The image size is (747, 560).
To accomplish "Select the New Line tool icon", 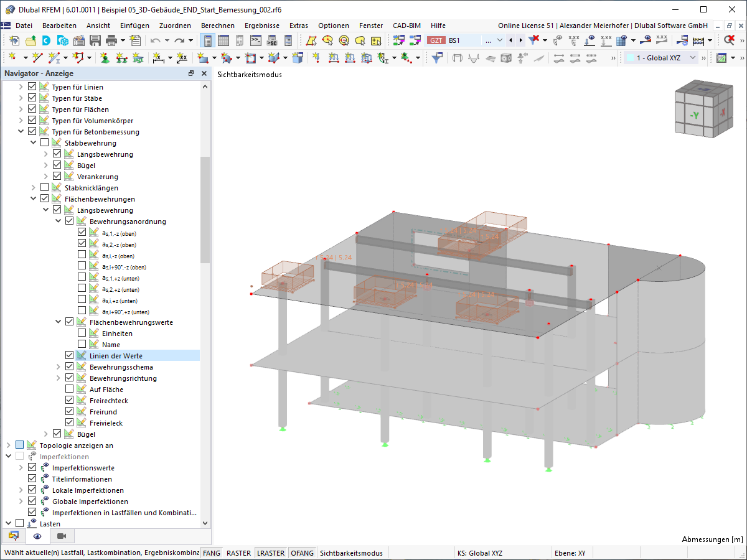I will coord(37,58).
